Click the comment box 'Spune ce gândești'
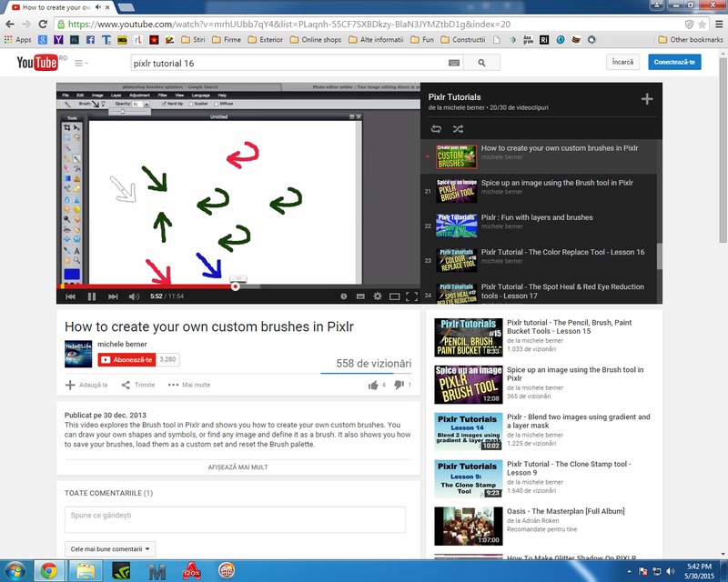The width and height of the screenshot is (728, 582). pyautogui.click(x=235, y=519)
